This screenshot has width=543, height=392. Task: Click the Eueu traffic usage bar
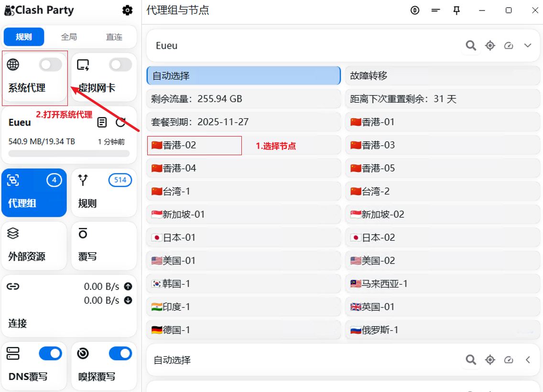(69, 154)
